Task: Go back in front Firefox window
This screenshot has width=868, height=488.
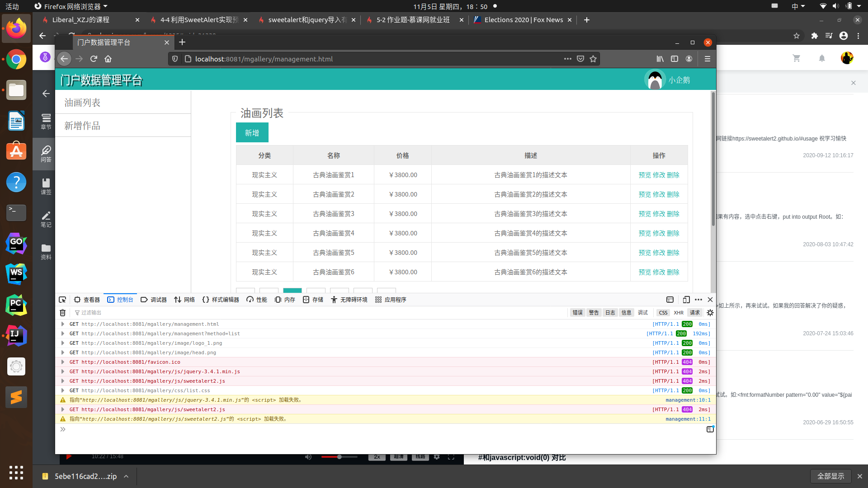Action: click(x=64, y=59)
